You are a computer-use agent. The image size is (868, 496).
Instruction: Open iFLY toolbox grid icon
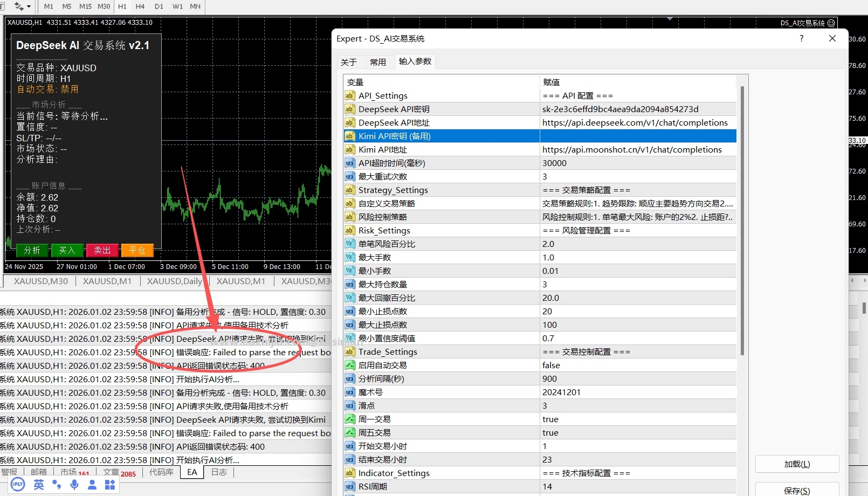point(110,485)
